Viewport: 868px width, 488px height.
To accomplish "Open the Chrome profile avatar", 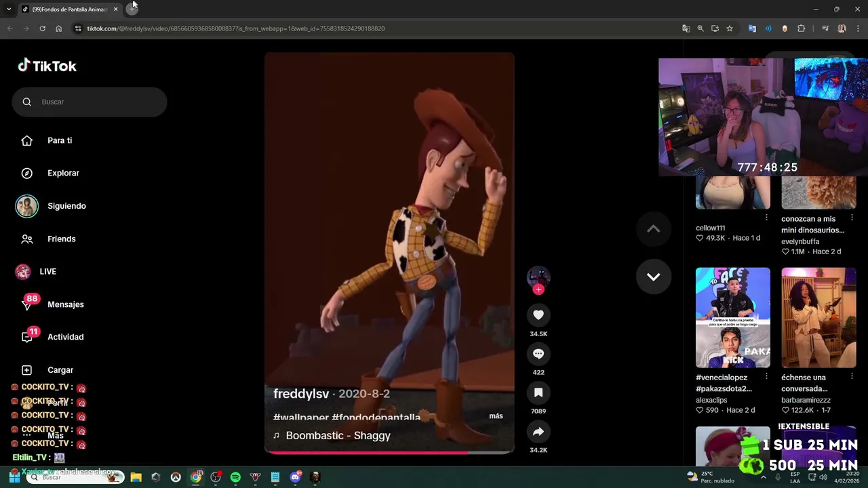I will (842, 28).
